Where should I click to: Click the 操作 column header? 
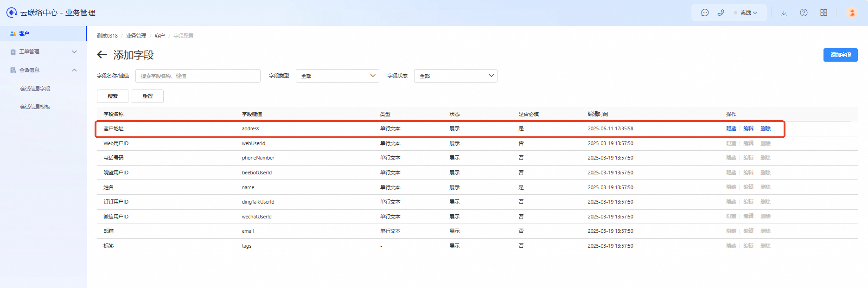click(731, 114)
